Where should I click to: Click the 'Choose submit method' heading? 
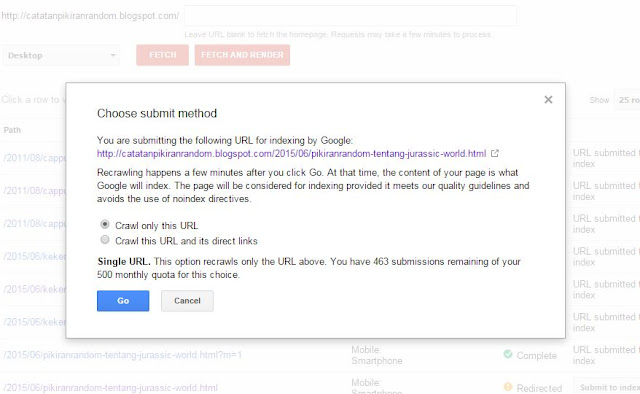pyautogui.click(x=157, y=114)
